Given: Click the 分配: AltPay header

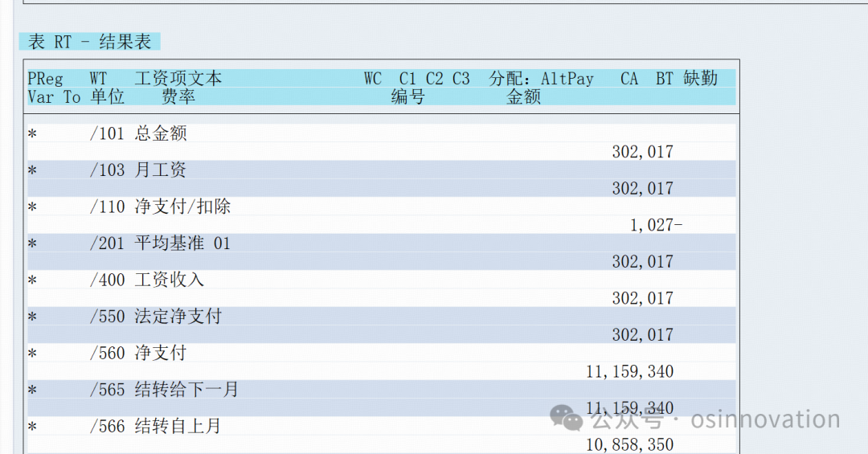Looking at the screenshot, I should coord(541,79).
